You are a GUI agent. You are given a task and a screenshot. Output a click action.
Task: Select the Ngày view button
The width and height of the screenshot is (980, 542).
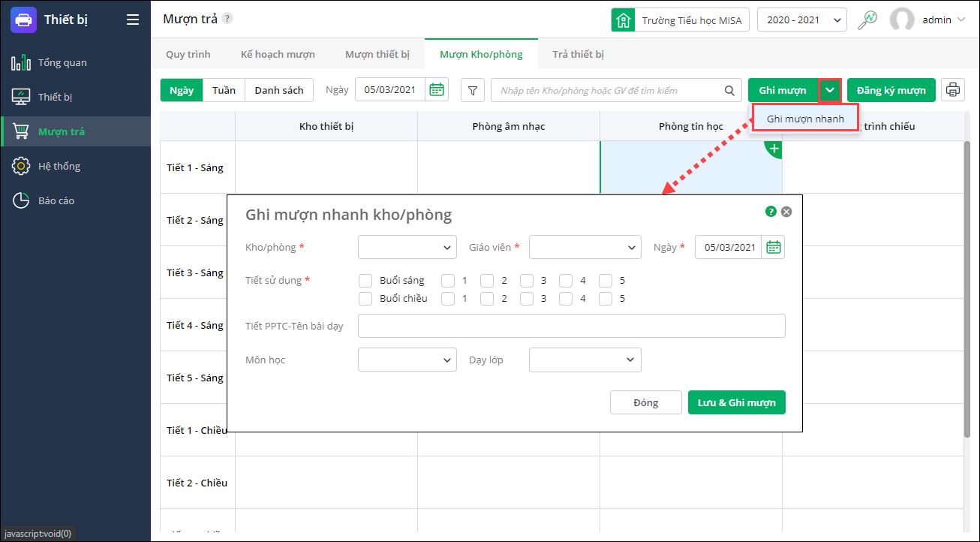[x=182, y=90]
